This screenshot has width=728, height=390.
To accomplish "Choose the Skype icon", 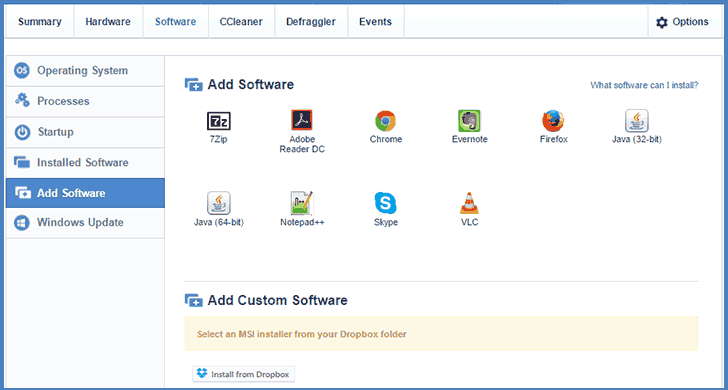I will click(x=385, y=203).
